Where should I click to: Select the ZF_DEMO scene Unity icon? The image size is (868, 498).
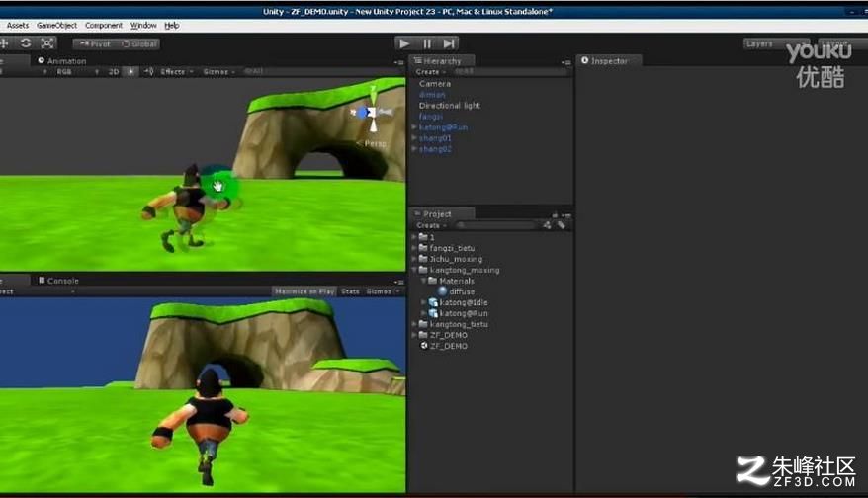point(424,346)
